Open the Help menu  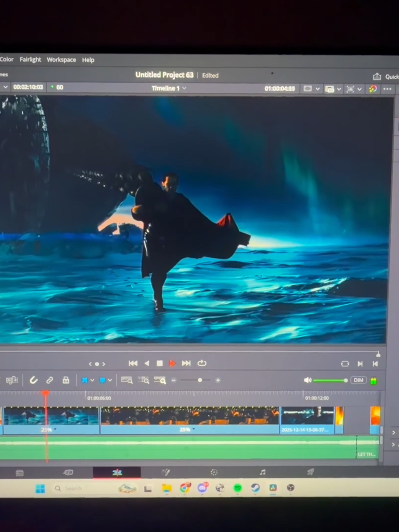pos(88,60)
